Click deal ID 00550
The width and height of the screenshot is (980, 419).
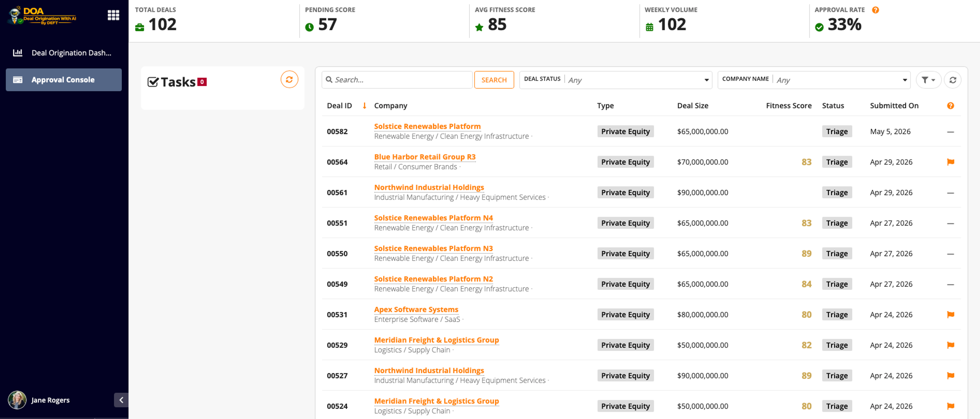[x=337, y=253]
